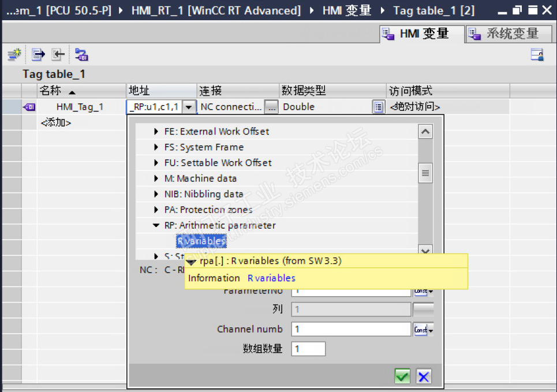The width and height of the screenshot is (557, 392).
Task: Expand M: Machine data node
Action: click(156, 178)
